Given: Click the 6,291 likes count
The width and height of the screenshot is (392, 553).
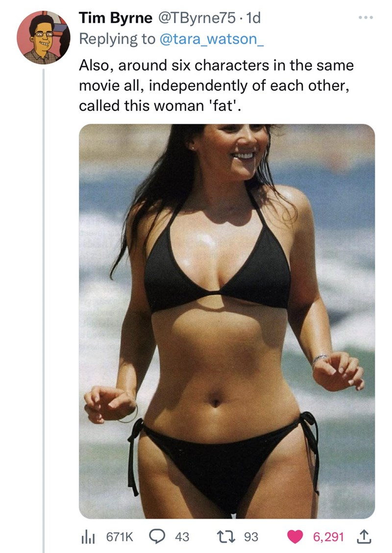Looking at the screenshot, I should point(328,537).
